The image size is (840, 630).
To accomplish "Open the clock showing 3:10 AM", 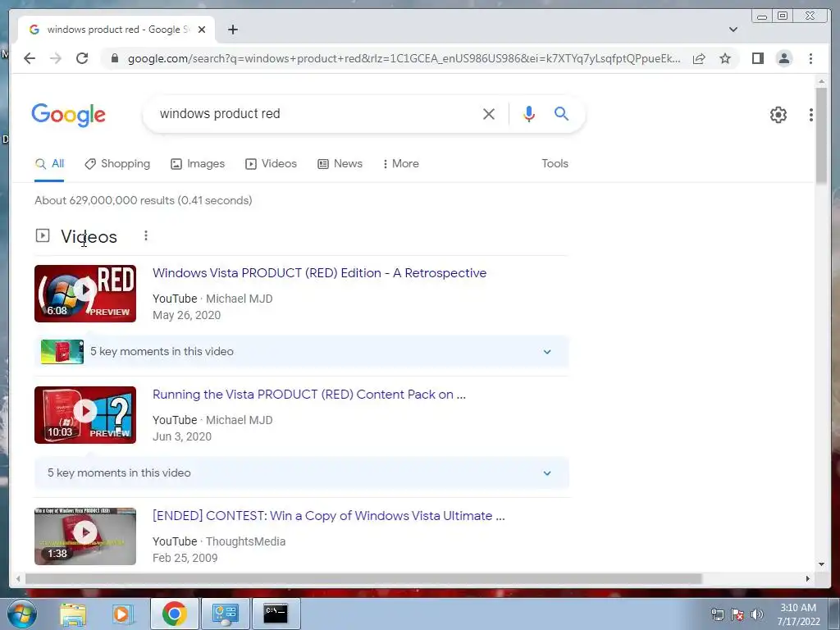I will click(798, 614).
